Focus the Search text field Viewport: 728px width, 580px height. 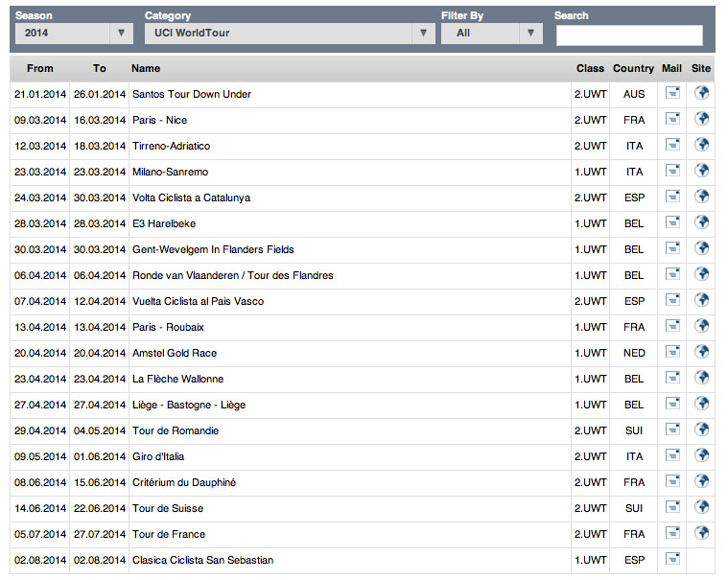629,35
